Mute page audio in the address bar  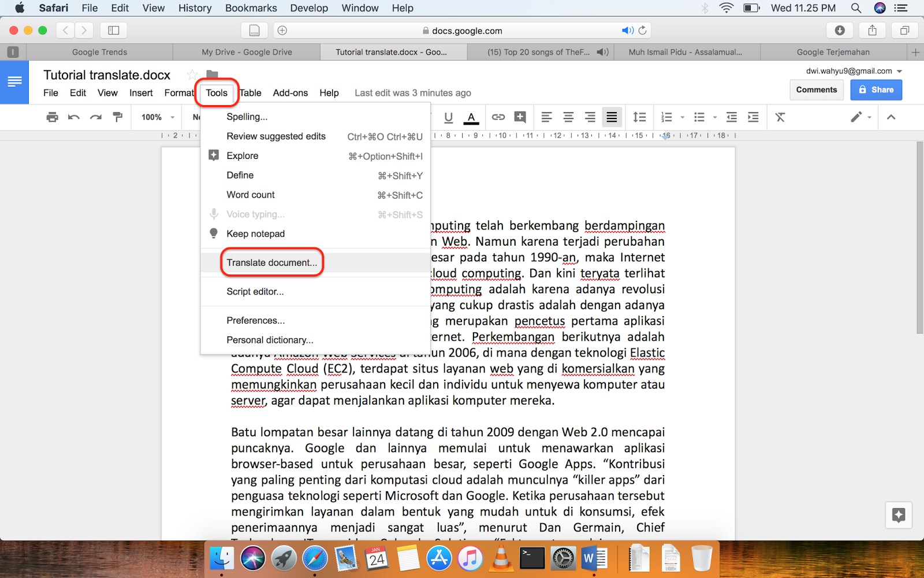click(627, 31)
